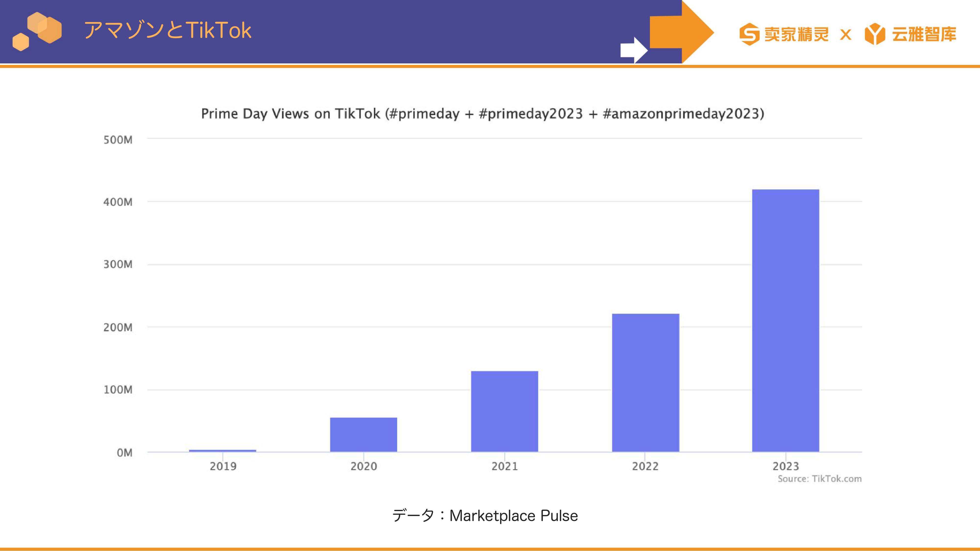Click the 2023 x-axis label
This screenshot has width=980, height=551.
[786, 466]
